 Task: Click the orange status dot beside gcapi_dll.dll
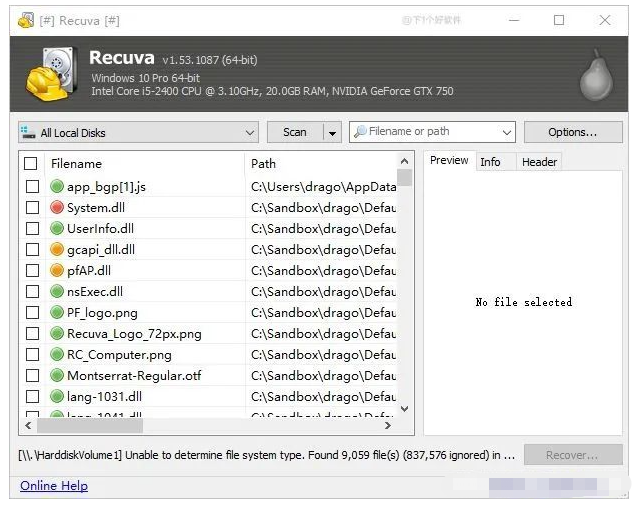point(57,250)
